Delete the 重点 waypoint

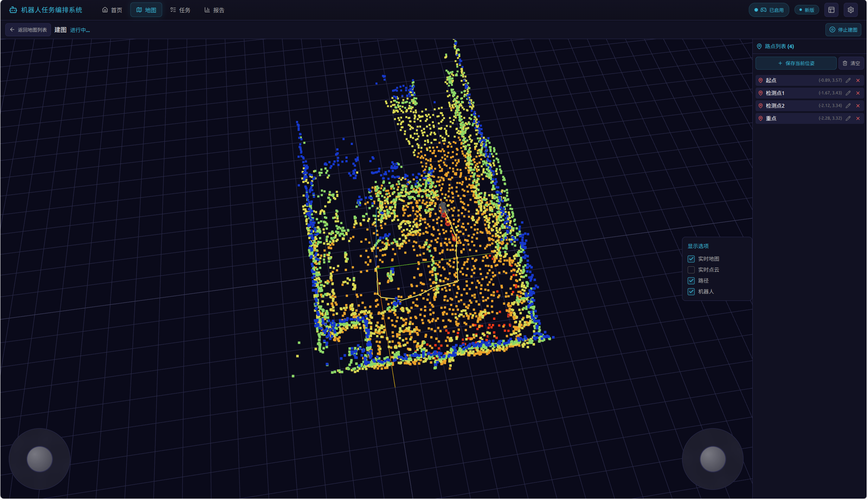[x=859, y=119]
